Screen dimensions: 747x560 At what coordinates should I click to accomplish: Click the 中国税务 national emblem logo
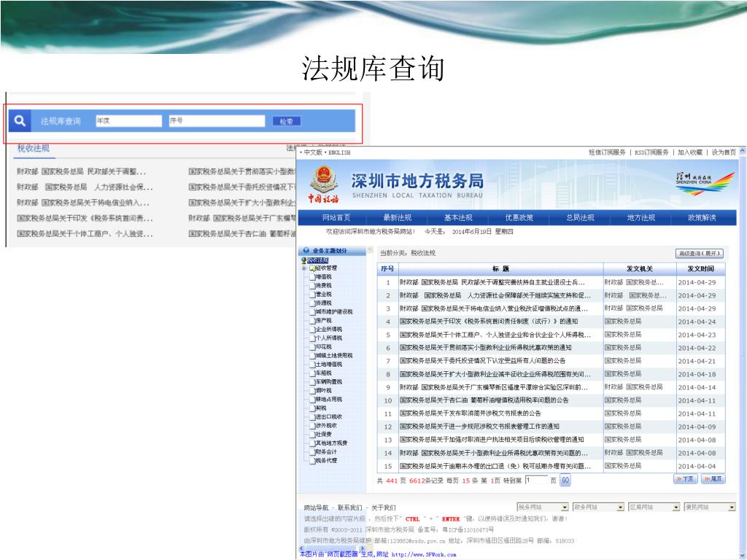point(323,184)
